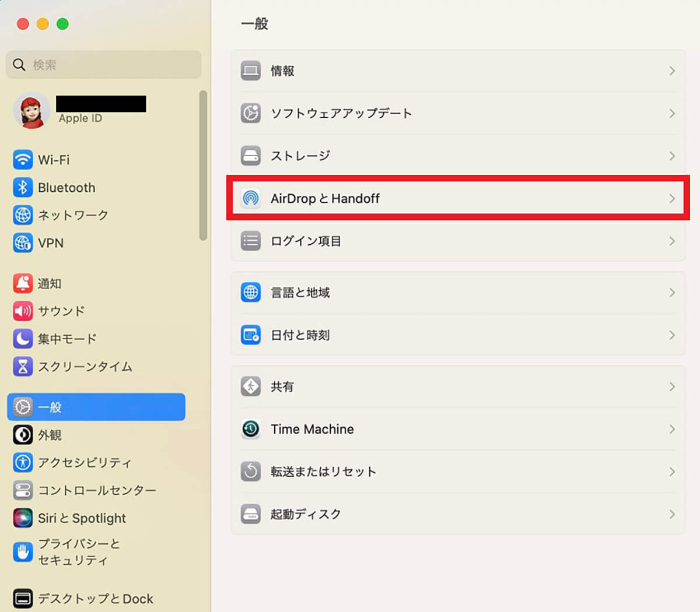Click the VPN globe icon
The width and height of the screenshot is (700, 612).
(23, 243)
